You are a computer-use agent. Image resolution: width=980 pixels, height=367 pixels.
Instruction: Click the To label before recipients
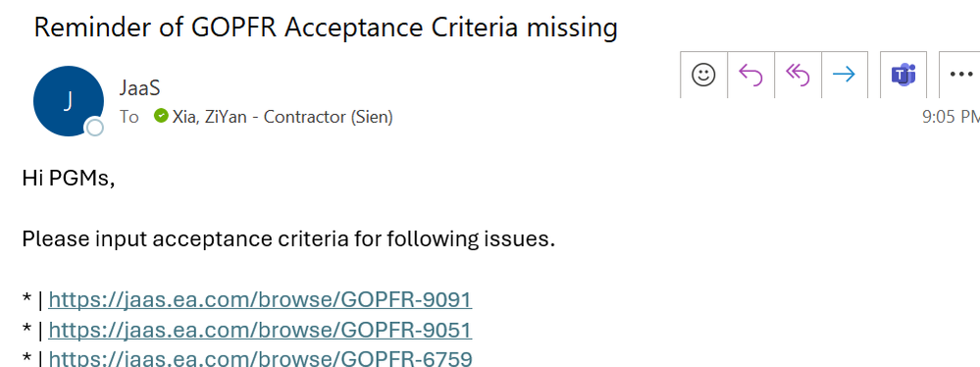click(129, 117)
